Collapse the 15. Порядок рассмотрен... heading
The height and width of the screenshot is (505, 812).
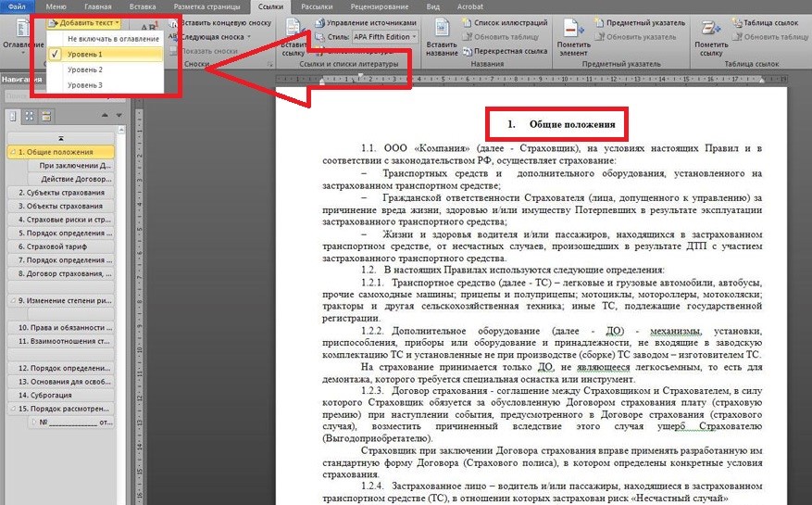coord(13,409)
